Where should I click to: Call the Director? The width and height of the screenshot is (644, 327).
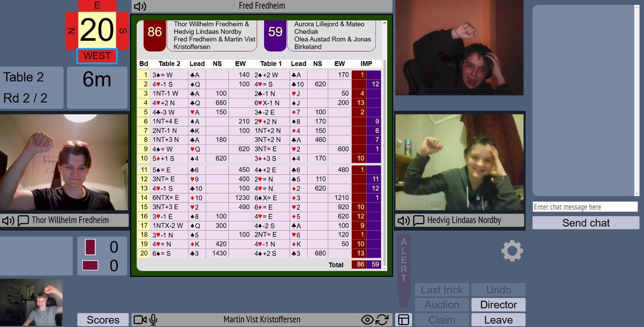pyautogui.click(x=498, y=305)
